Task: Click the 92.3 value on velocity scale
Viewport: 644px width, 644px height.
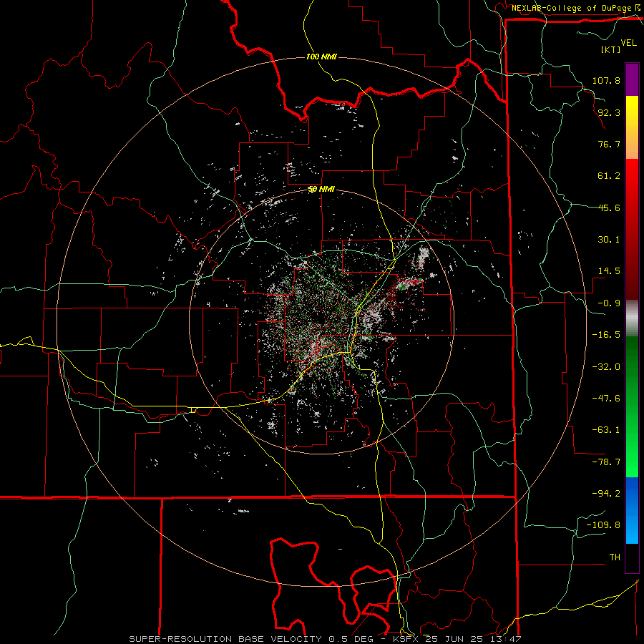Action: [609, 112]
